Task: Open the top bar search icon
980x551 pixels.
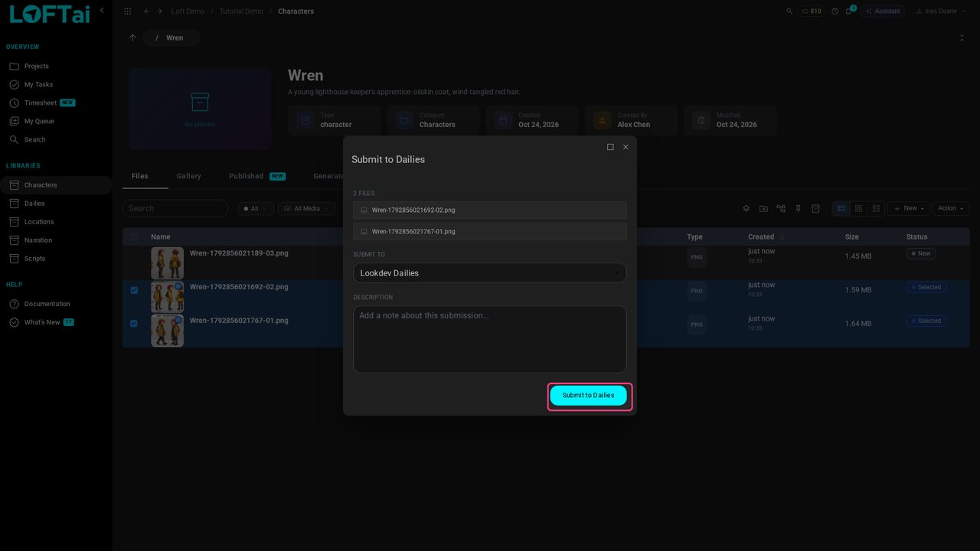Action: click(790, 11)
